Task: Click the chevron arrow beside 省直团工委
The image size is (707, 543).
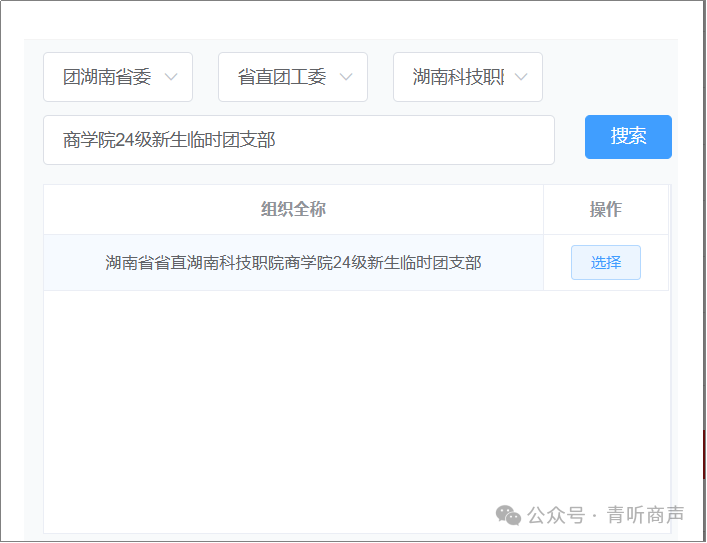Action: [346, 78]
